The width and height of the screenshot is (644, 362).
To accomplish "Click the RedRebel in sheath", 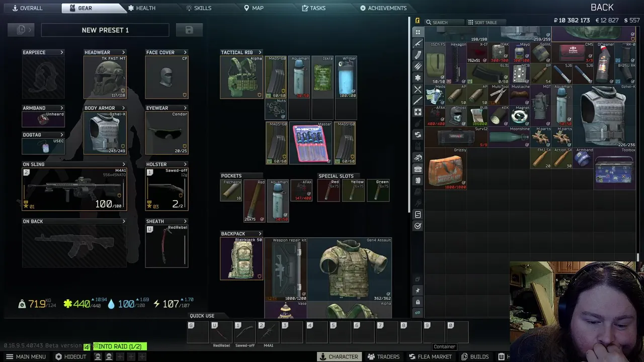I will coord(167,246).
